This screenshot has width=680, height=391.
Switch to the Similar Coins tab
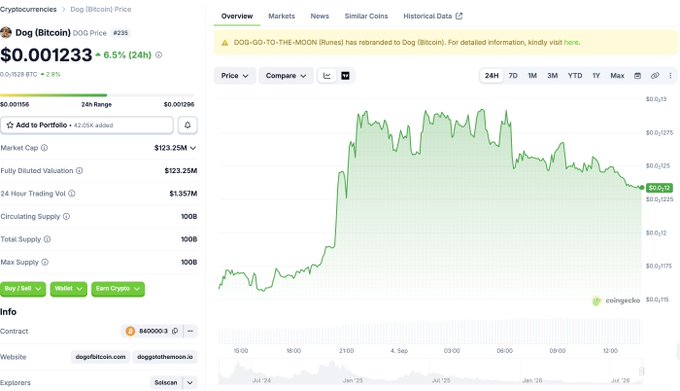366,16
